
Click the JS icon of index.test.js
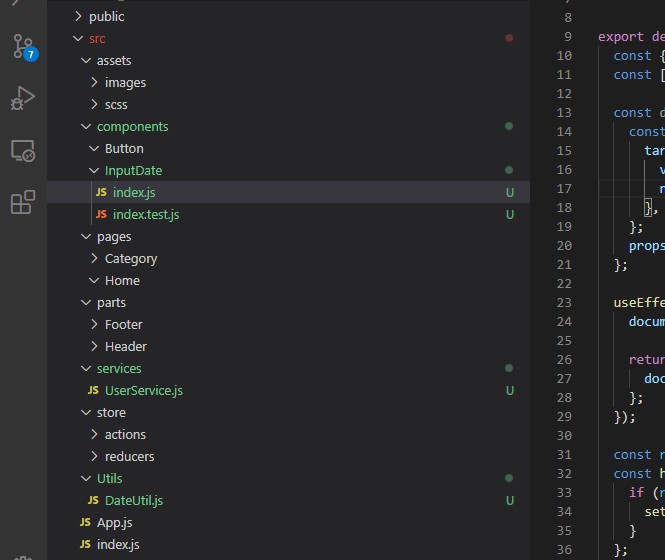pyautogui.click(x=101, y=214)
